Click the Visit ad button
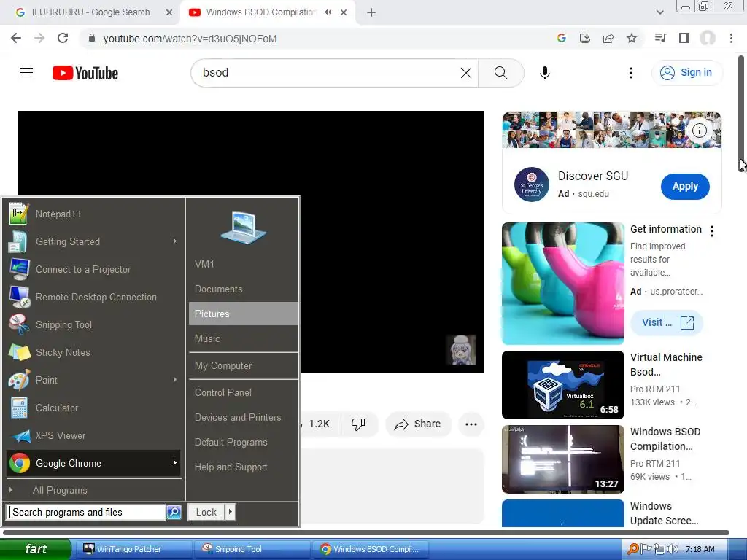Image resolution: width=747 pixels, height=560 pixels. [667, 322]
